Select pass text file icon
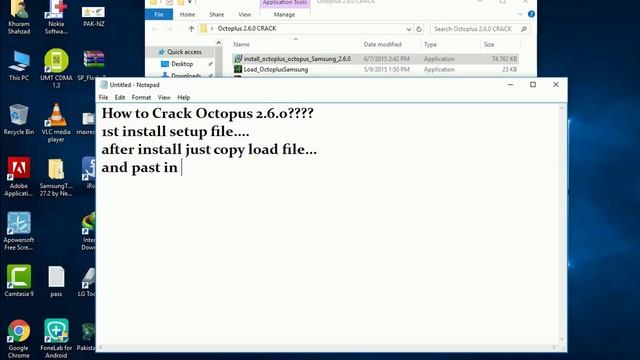Screen dimensions: 640x360 point(56,281)
